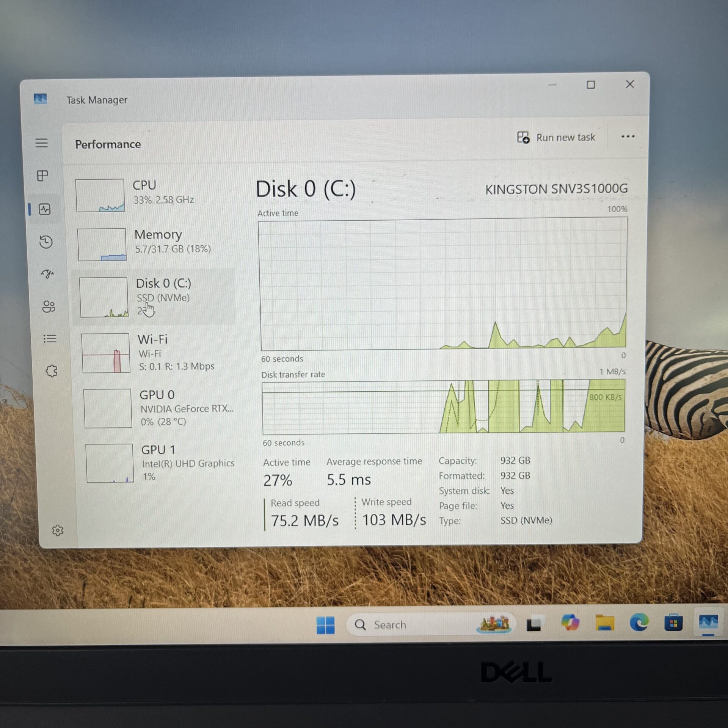Minimize the Task Manager window
Image resolution: width=728 pixels, height=728 pixels.
click(x=552, y=85)
